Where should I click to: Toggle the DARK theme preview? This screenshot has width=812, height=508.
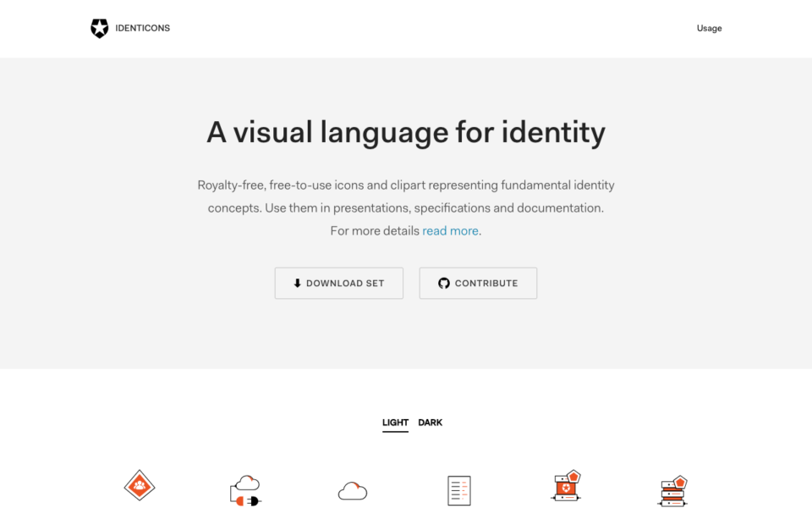coord(431,422)
